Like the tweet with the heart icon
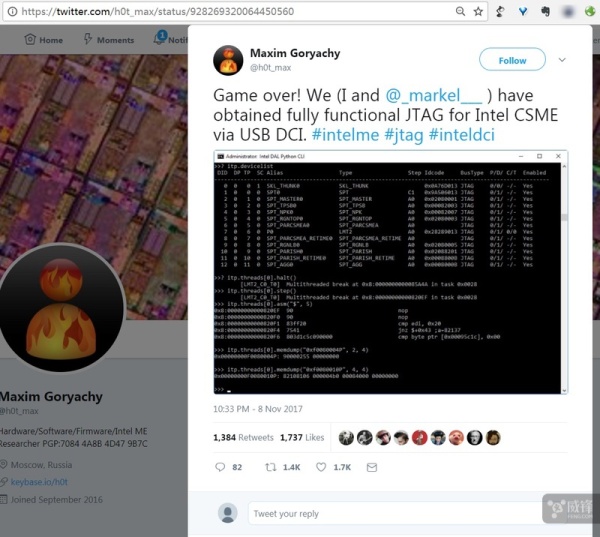Image resolution: width=600 pixels, height=537 pixels. (321, 467)
